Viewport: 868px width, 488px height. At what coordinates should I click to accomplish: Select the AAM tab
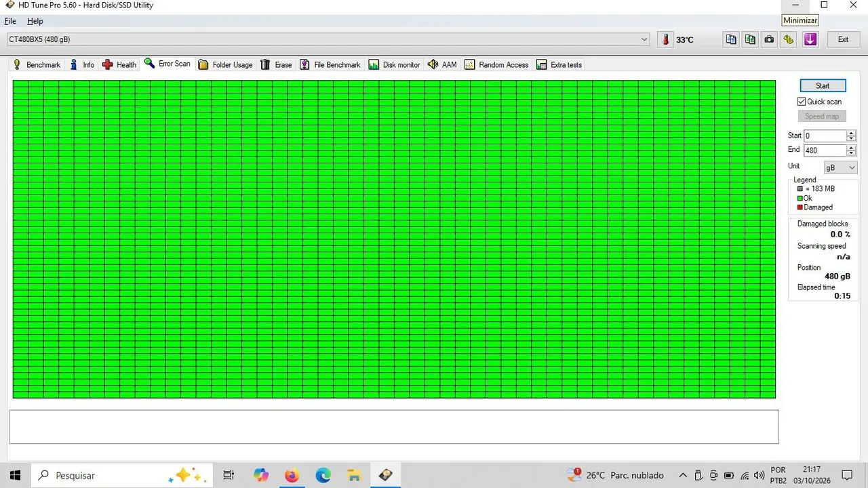point(442,64)
